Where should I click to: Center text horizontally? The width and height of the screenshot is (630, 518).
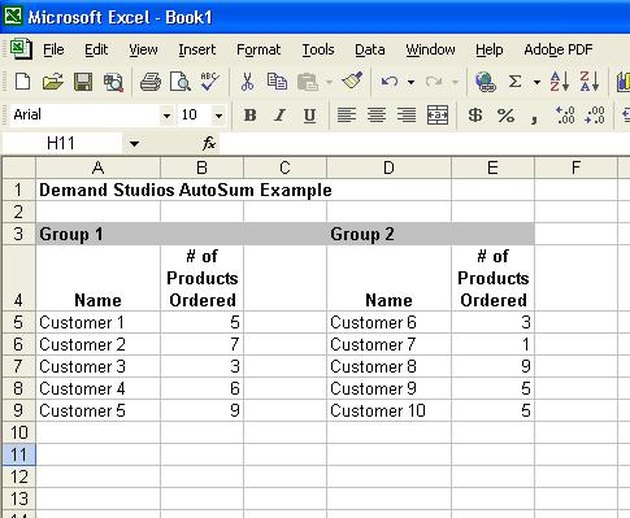[376, 115]
